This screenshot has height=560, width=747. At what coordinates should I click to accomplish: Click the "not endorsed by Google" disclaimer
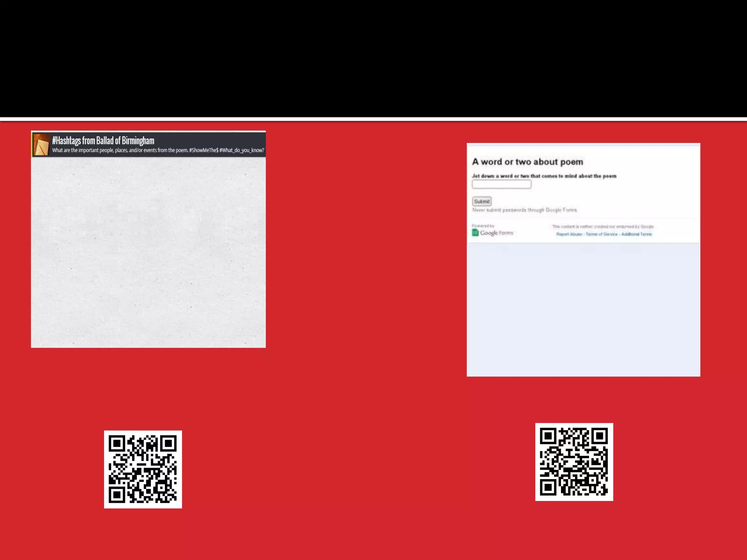(x=603, y=226)
